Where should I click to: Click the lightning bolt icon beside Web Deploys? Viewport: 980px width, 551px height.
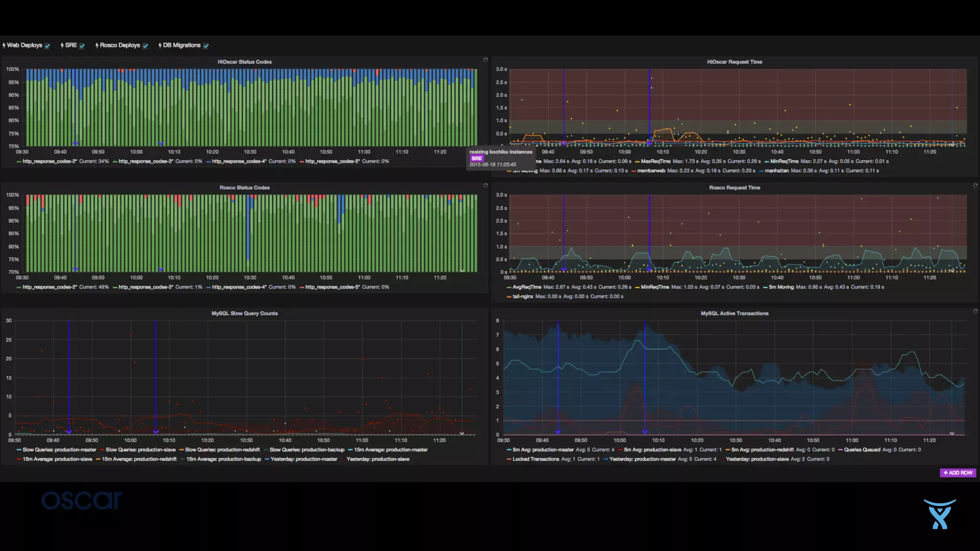[4, 45]
